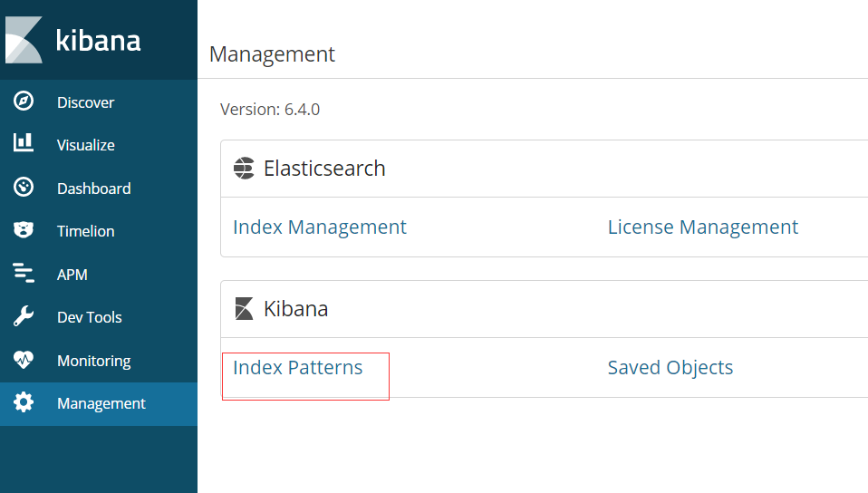868x493 pixels.
Task: Open the Index Management link
Action: pos(319,227)
